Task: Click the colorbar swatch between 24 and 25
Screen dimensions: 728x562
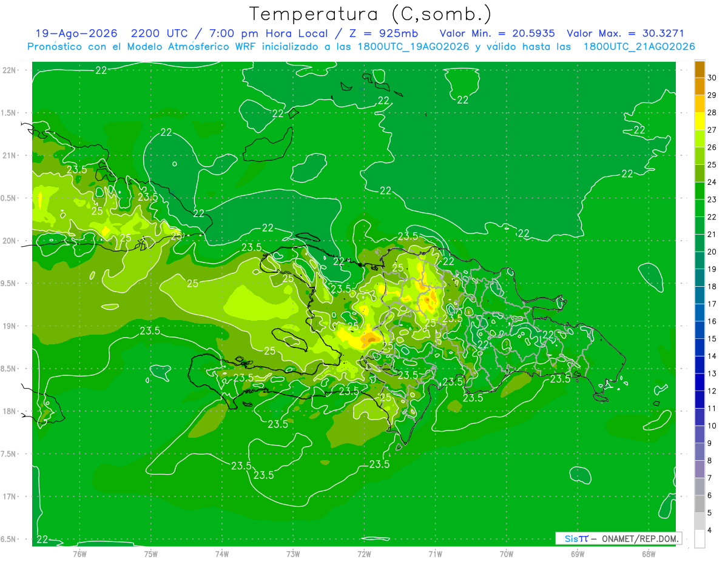Action: click(699, 173)
